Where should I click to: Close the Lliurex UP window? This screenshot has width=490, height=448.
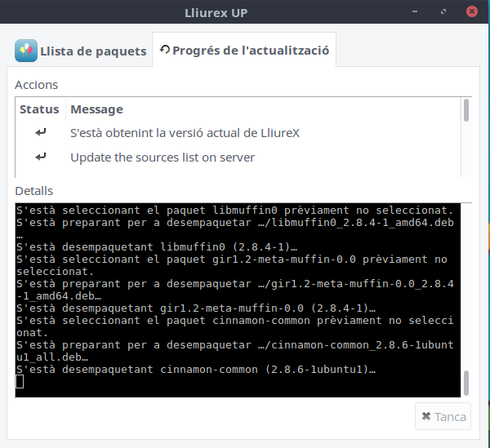pyautogui.click(x=473, y=14)
